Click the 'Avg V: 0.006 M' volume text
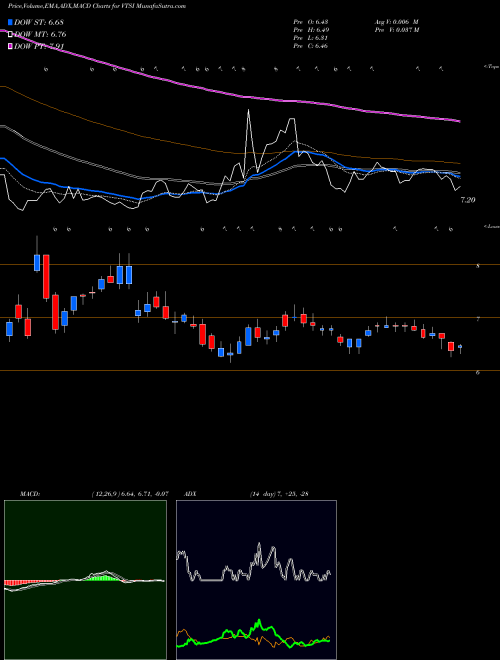Viewport: 500px width, 660px height. point(396,21)
